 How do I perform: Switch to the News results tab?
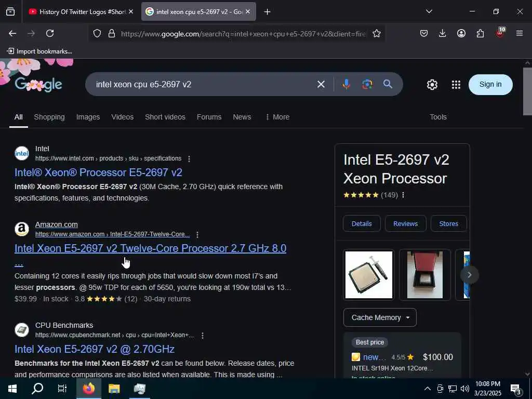coord(242,117)
